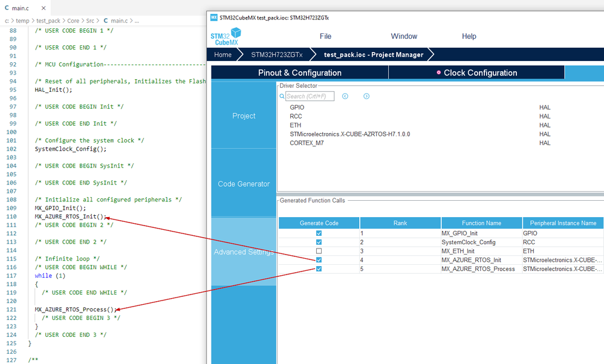Viewport: 604px width, 364px height.
Task: Click HAL value for GPIO driver
Action: click(x=545, y=108)
